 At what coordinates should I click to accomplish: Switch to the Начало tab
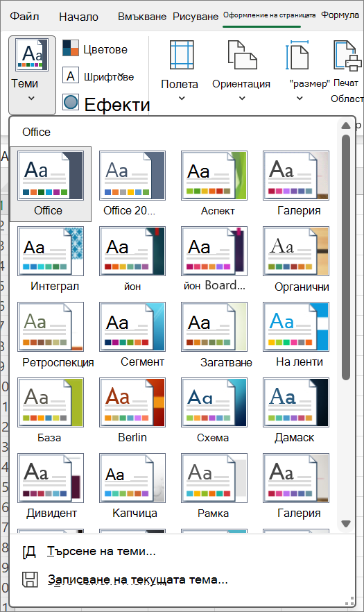[79, 17]
